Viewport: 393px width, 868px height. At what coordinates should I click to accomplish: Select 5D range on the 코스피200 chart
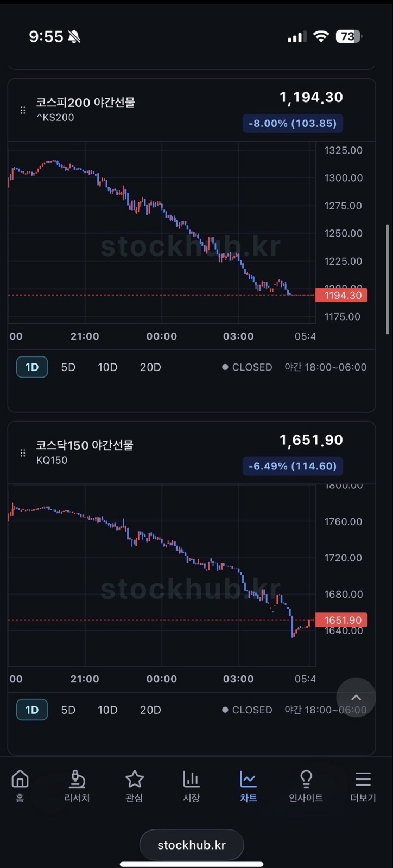coord(68,367)
